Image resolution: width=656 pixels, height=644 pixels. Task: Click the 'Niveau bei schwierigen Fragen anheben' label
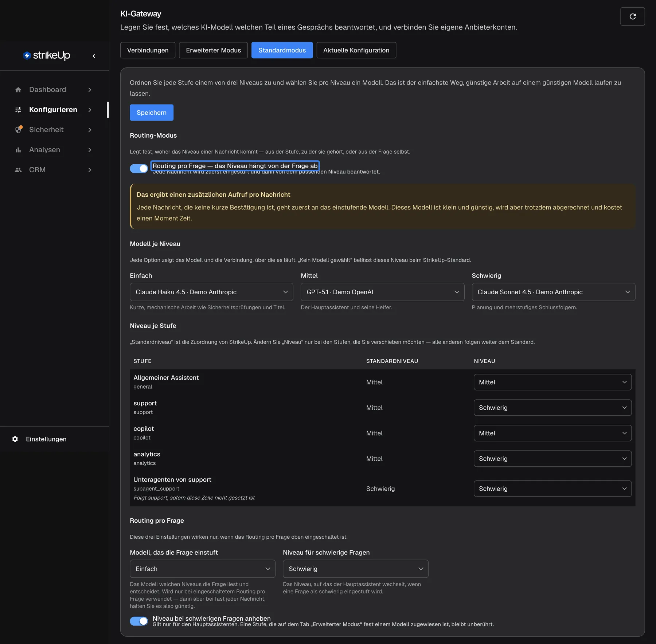[x=211, y=619]
